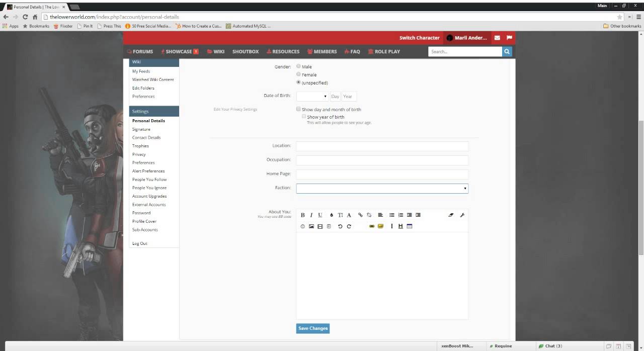Open the FAQ navigation tab
This screenshot has height=351, width=644.
[x=352, y=51]
